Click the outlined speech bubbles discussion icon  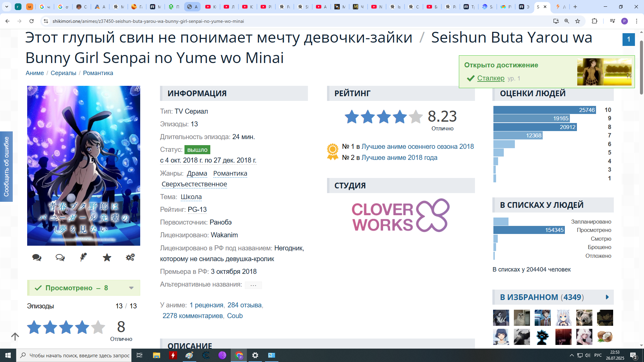[x=60, y=257]
